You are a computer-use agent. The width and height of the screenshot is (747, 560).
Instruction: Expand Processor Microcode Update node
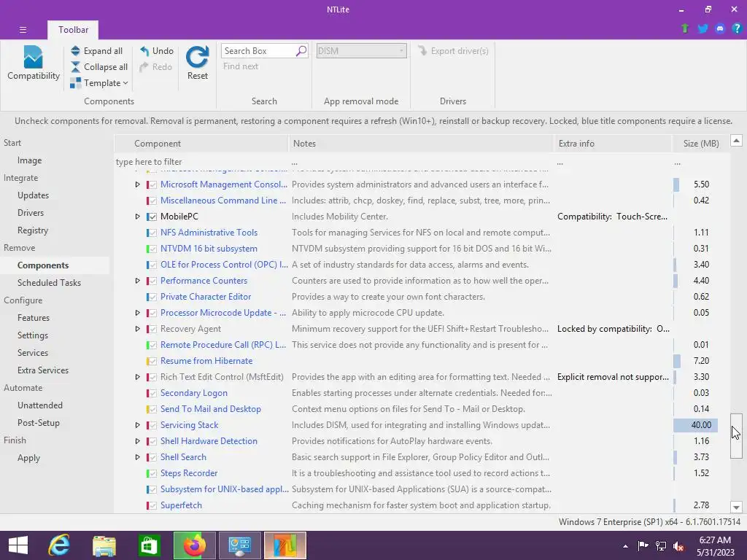[137, 313]
